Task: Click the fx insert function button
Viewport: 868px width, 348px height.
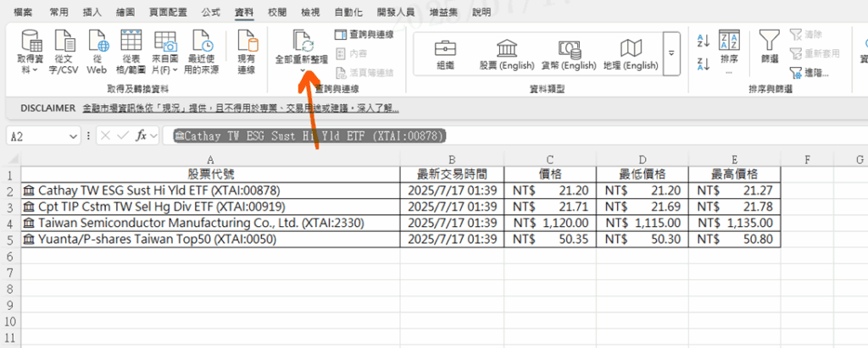Action: click(143, 135)
